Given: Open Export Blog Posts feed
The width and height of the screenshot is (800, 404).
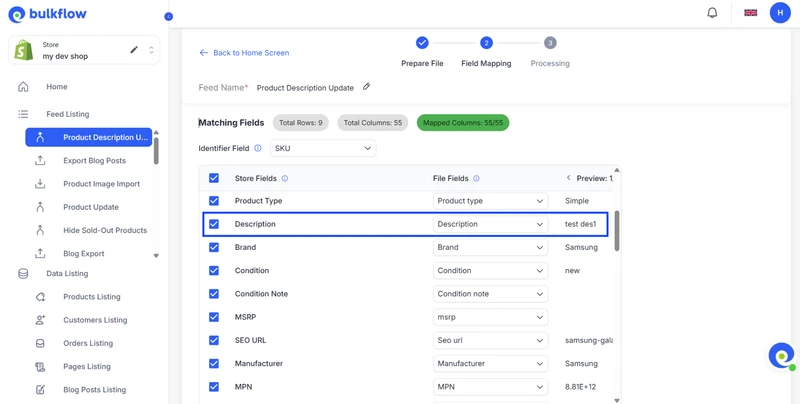Looking at the screenshot, I should point(94,161).
